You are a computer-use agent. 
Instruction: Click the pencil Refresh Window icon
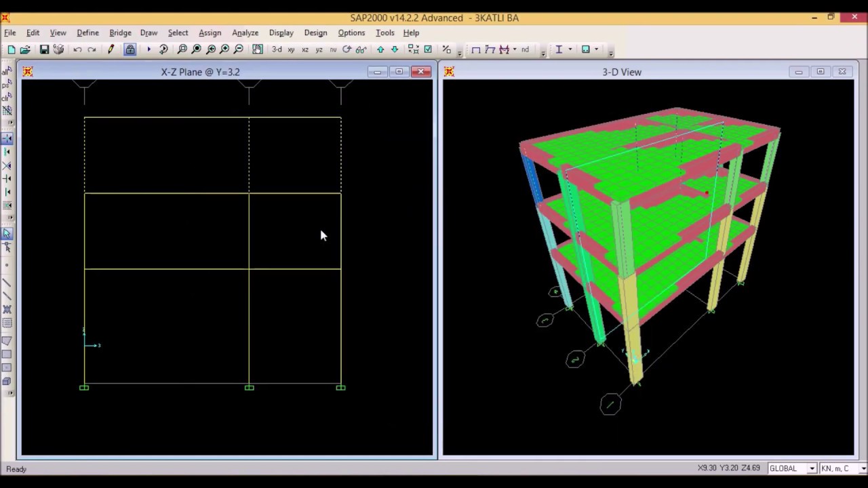(x=111, y=49)
